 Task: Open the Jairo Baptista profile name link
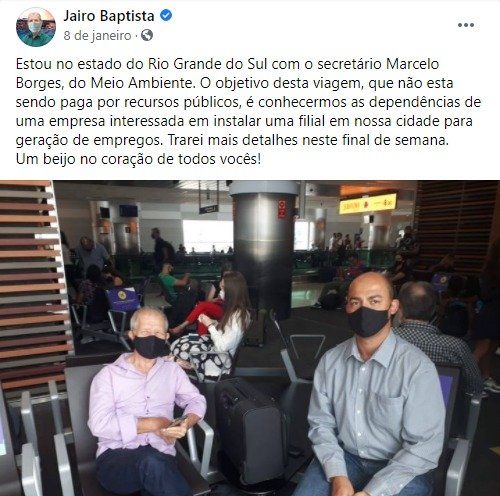(109, 16)
